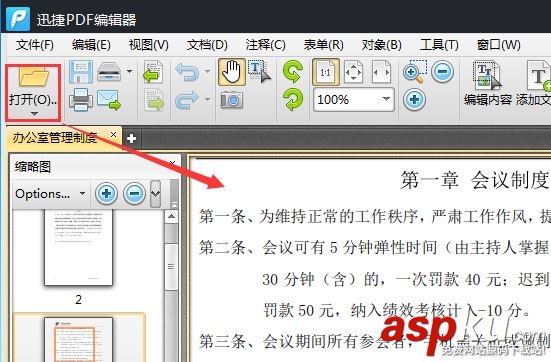
Task: Click the 第一章 会议制度 heading
Action: 475,180
